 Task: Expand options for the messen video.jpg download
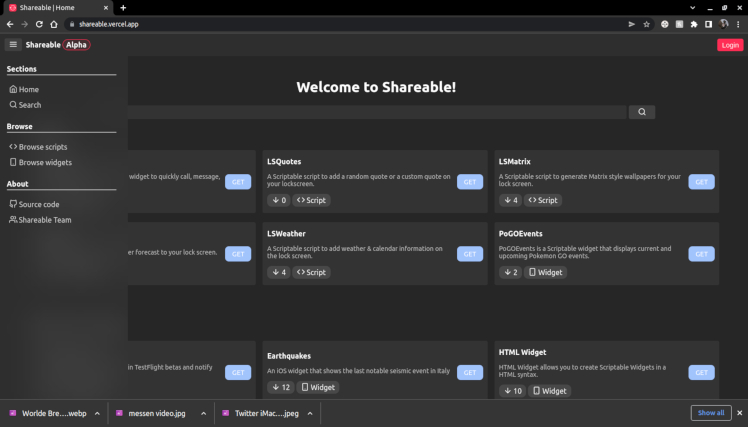[203, 413]
